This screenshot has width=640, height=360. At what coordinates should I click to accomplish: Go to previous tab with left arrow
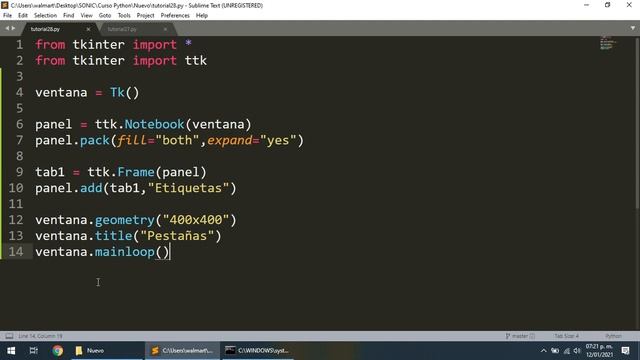tap(7, 28)
